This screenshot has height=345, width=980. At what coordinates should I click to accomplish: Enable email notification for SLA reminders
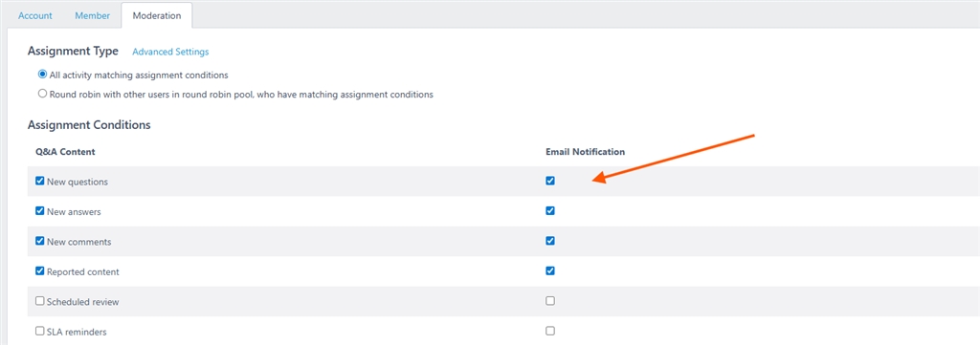[550, 331]
